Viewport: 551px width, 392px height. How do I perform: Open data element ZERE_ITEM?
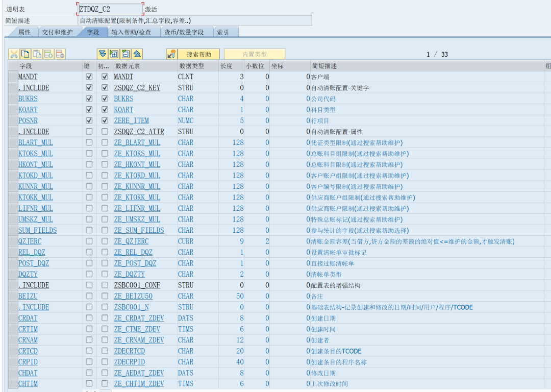pyautogui.click(x=132, y=120)
